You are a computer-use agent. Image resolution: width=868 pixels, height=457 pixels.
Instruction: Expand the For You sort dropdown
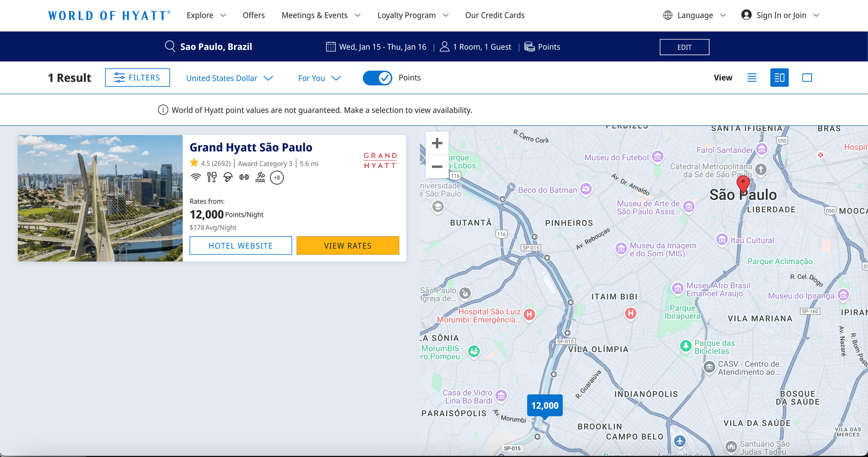pos(319,78)
